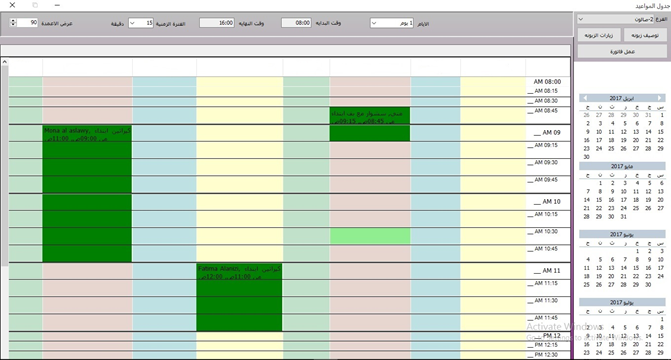671x360 pixels.
Task: Click the AM 09:45 time label
Action: (546, 179)
